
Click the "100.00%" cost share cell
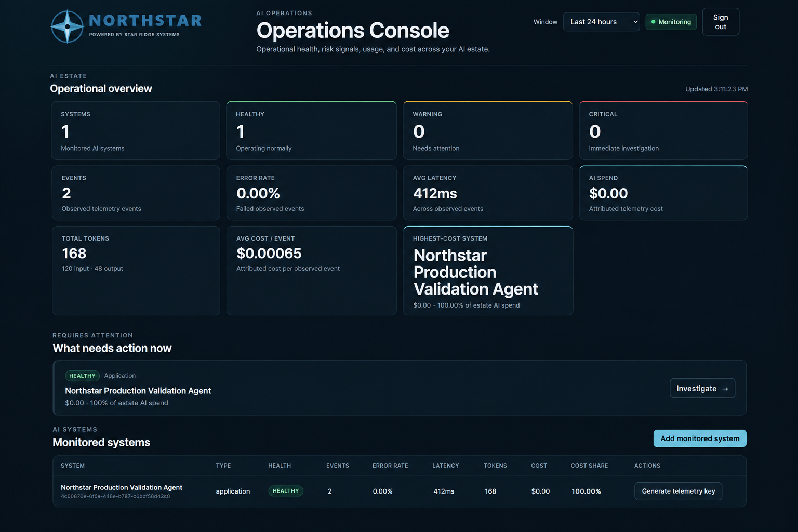(x=586, y=491)
